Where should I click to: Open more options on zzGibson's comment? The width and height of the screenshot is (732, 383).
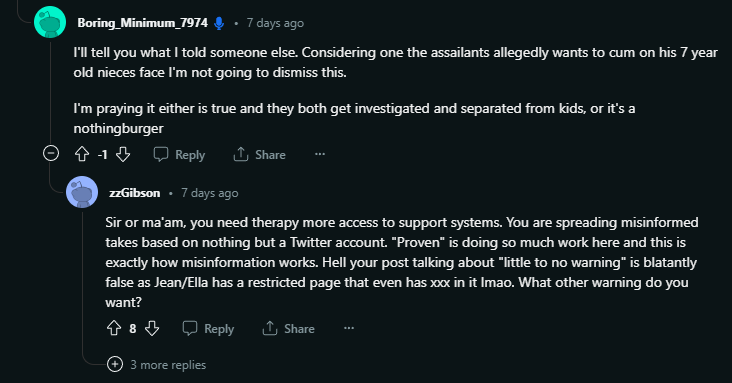coord(349,328)
